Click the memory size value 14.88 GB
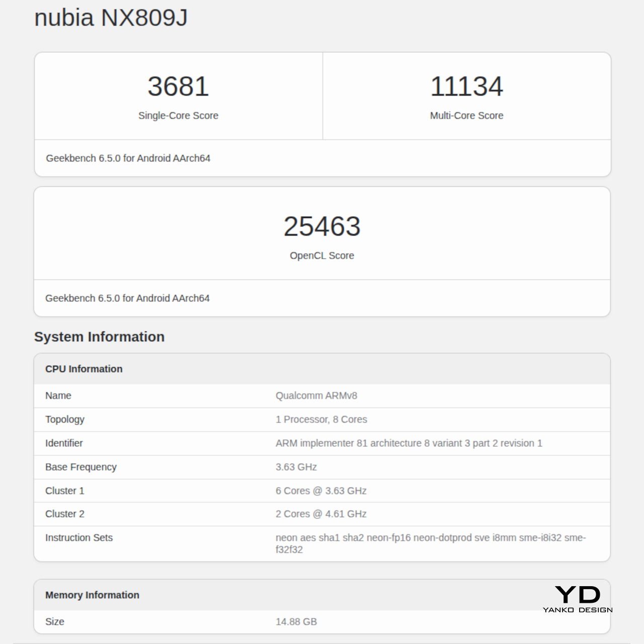 [296, 622]
